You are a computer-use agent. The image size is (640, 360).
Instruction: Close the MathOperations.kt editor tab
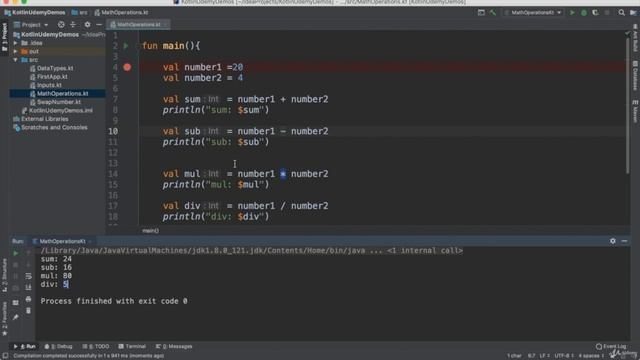(x=165, y=25)
